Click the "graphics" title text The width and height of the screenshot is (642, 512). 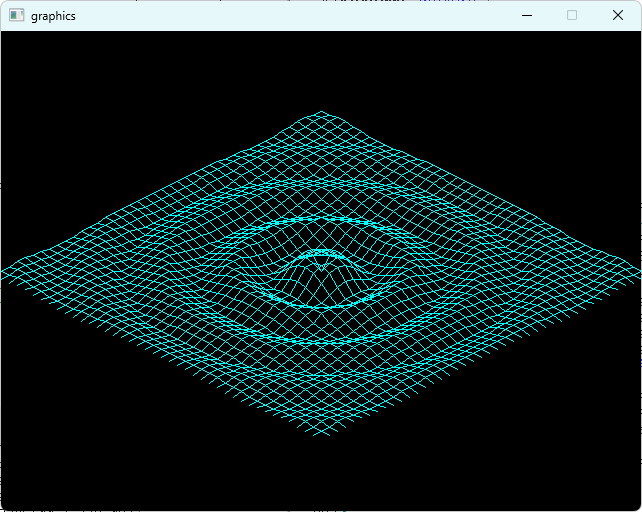(53, 16)
